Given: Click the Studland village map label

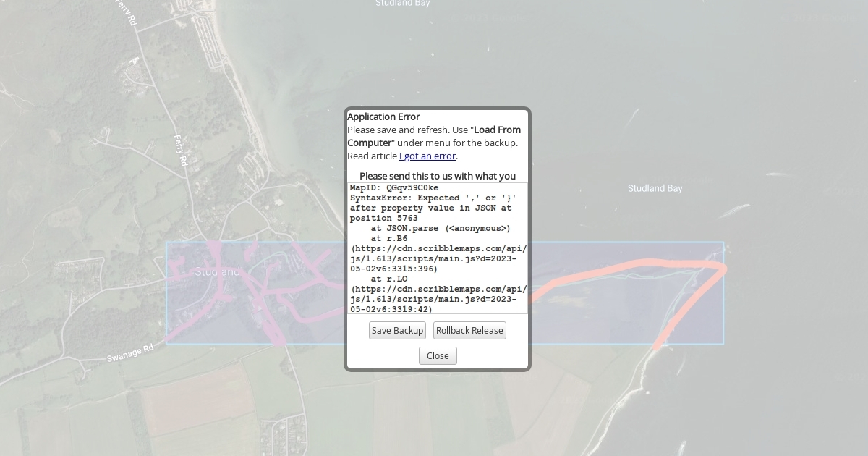Looking at the screenshot, I should pos(217,272).
